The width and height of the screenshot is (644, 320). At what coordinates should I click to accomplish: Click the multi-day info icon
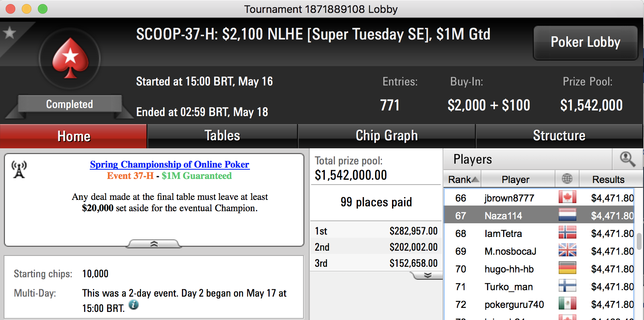[x=134, y=305]
